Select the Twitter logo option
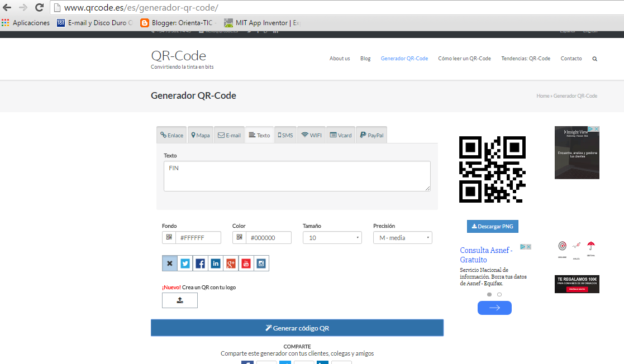Screen dimensions: 624x364 [185, 264]
